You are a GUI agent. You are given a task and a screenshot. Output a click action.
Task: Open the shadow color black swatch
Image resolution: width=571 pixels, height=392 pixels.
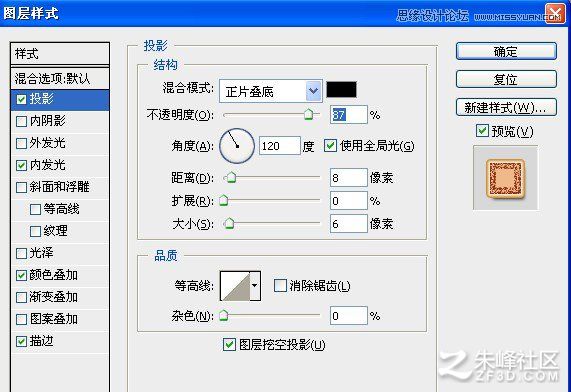coord(341,90)
